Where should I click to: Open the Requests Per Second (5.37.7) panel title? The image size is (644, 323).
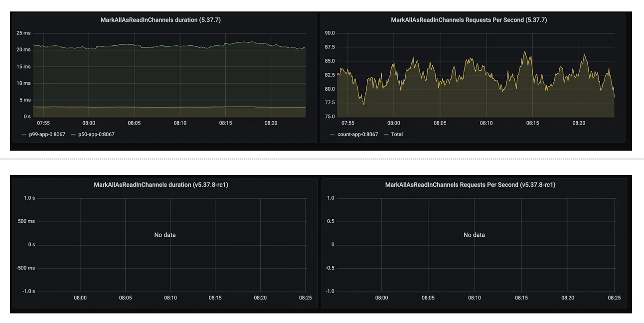click(469, 20)
